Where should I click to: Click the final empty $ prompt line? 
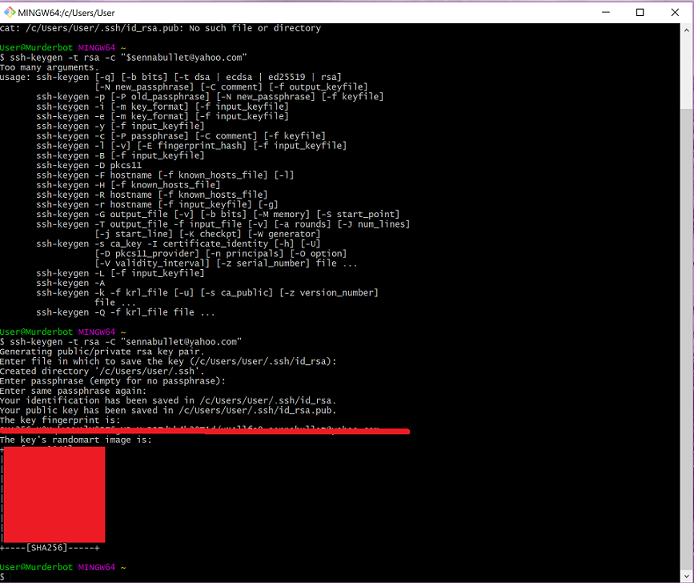pos(3,577)
